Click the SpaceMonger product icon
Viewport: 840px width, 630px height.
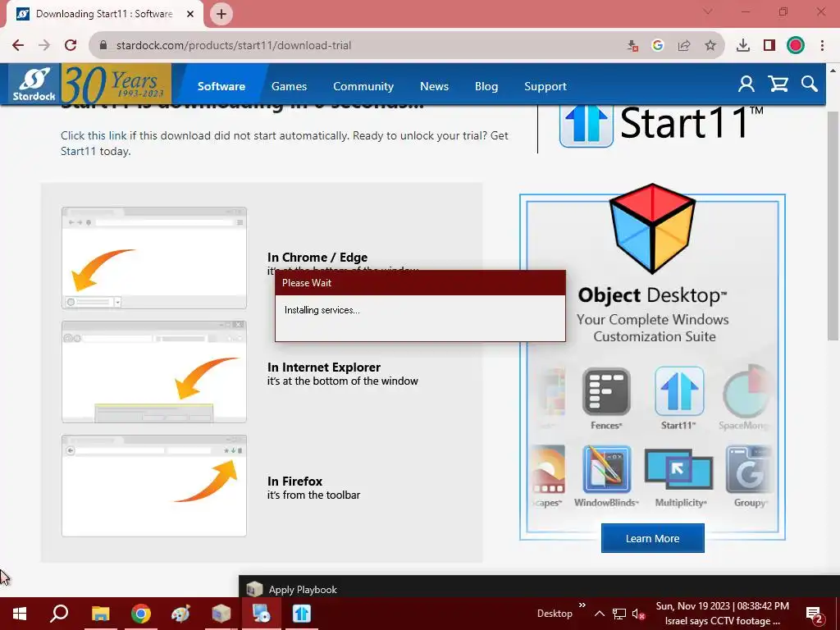[746, 391]
